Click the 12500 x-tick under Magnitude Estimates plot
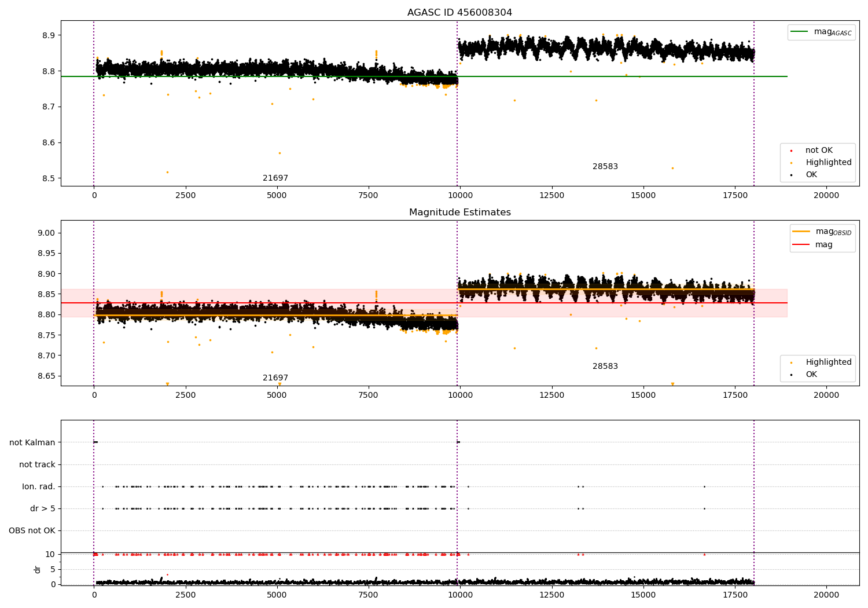Viewport: 868px width, 608px height. click(551, 395)
